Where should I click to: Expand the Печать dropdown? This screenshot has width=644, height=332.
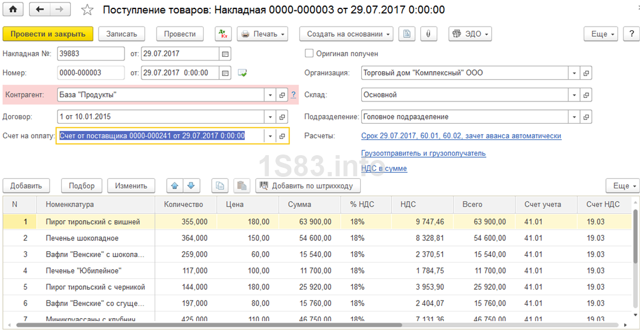[x=262, y=34]
